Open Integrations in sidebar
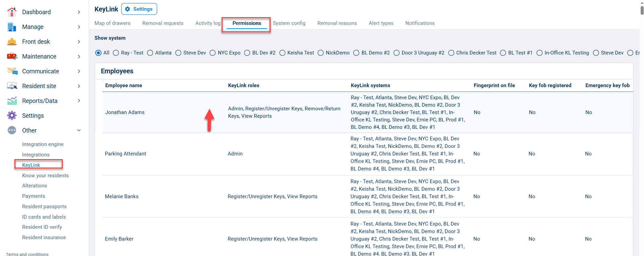 (x=36, y=155)
